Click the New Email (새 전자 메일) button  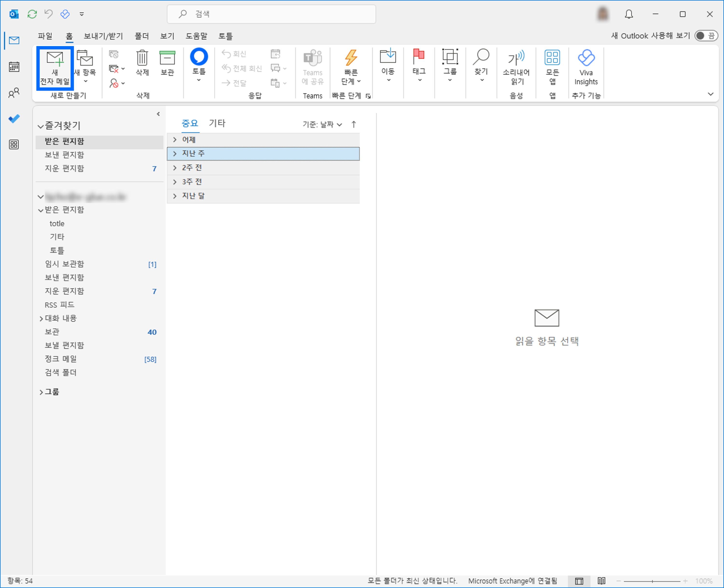(x=55, y=68)
